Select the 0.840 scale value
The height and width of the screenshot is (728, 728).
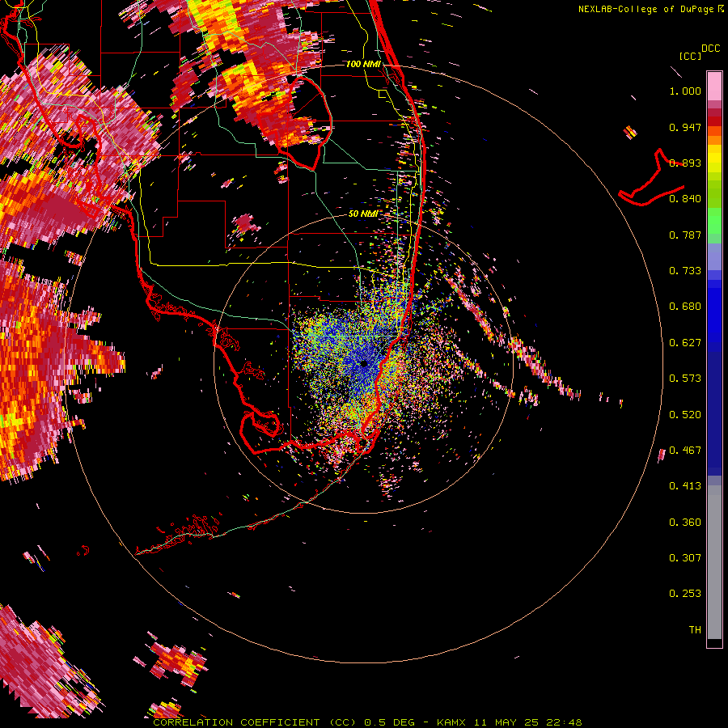click(685, 199)
